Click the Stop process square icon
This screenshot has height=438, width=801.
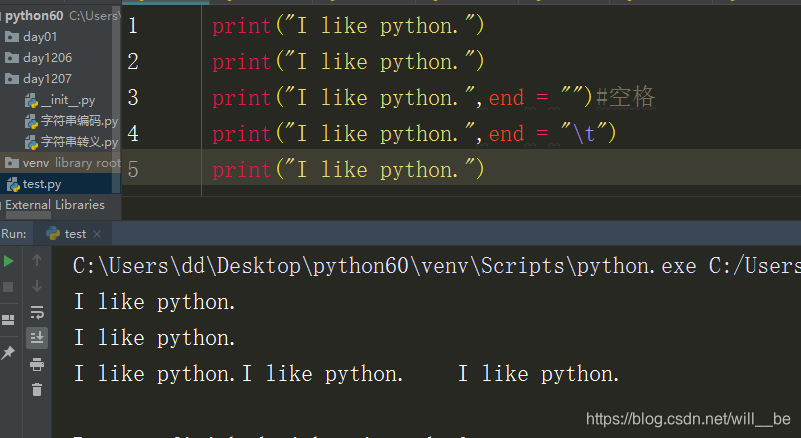click(8, 287)
